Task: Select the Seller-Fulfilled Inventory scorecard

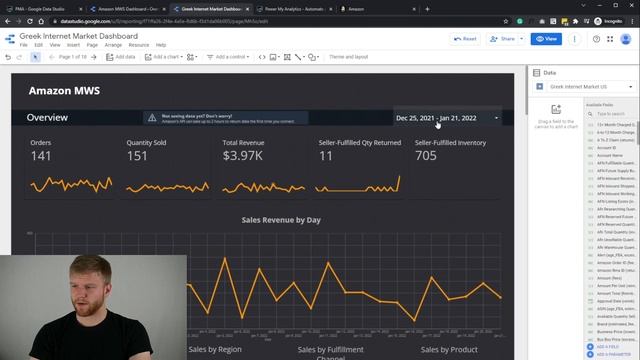Action: click(456, 167)
